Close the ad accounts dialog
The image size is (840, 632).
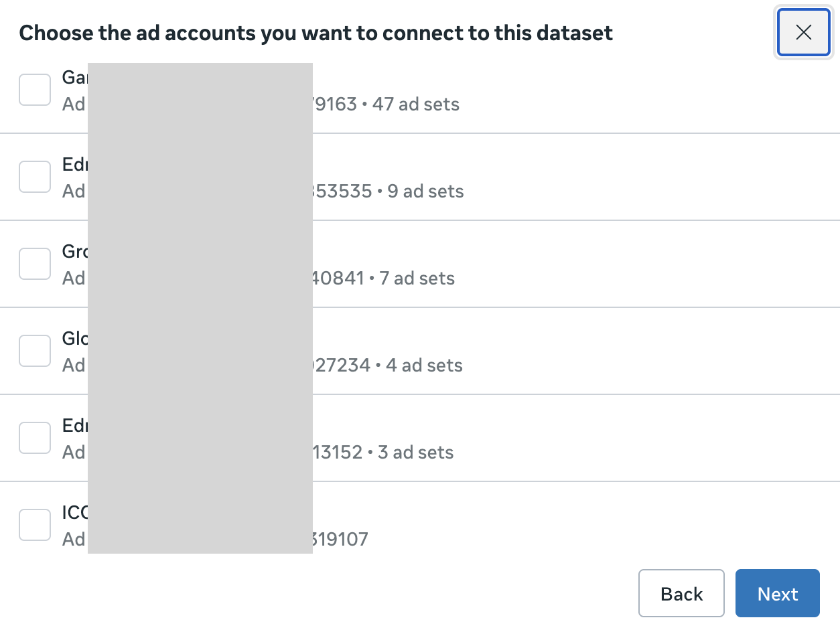coord(803,32)
